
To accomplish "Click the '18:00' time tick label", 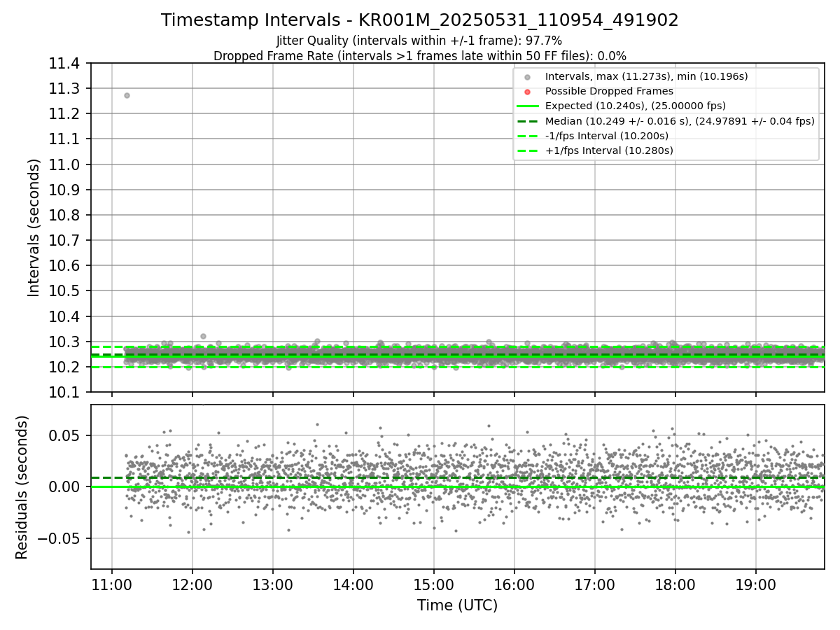I will 675,584.
